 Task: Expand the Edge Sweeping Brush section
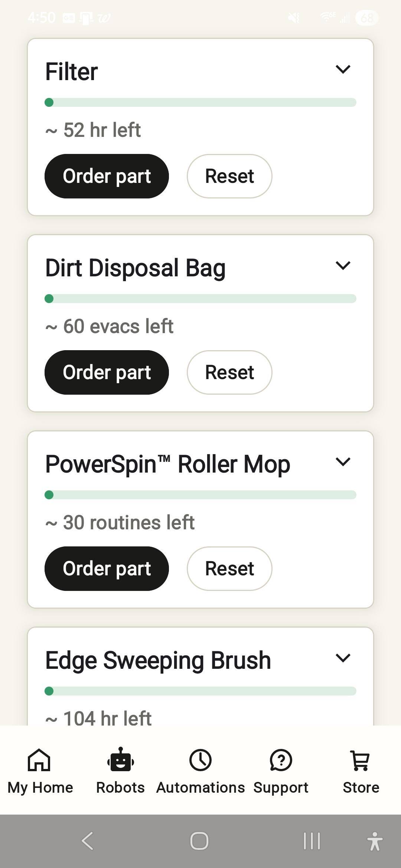pos(343,658)
